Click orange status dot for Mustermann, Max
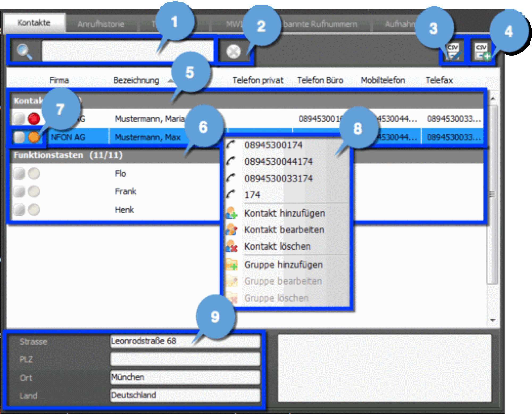Screen dimensions: 532x414 tap(34, 137)
